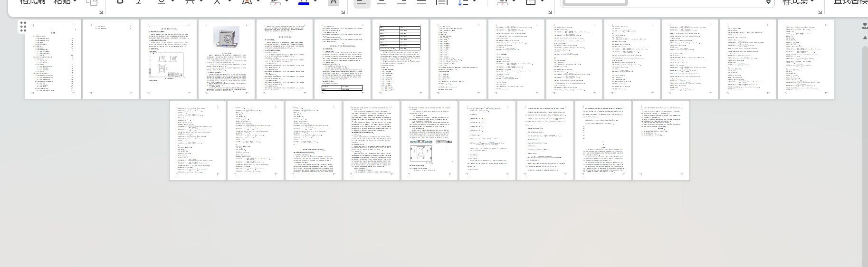Select the second-row page thumbnail with mold drawing
Screen dimensions: 868x267
pos(429,140)
